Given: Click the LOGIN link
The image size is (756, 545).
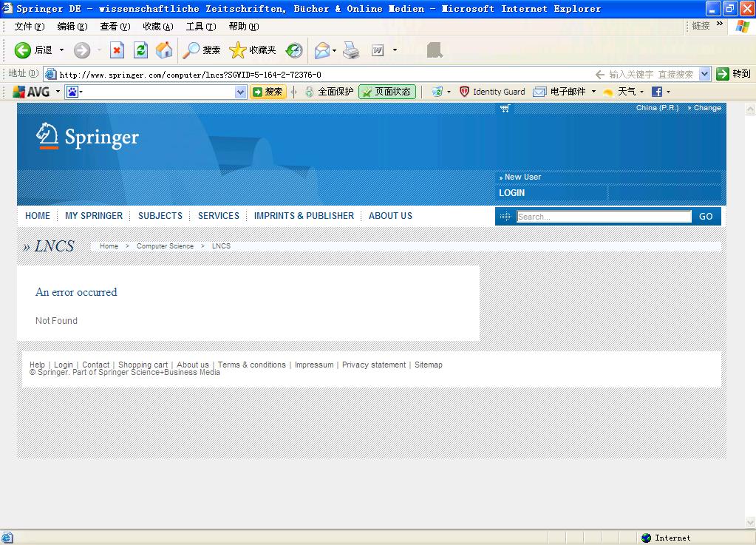Looking at the screenshot, I should coord(511,193).
